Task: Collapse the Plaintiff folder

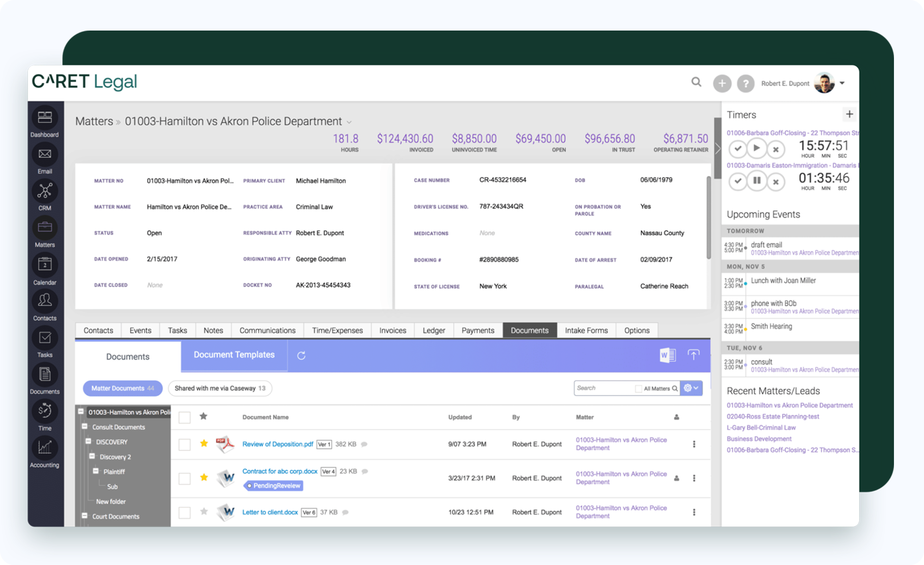Action: pyautogui.click(x=96, y=471)
